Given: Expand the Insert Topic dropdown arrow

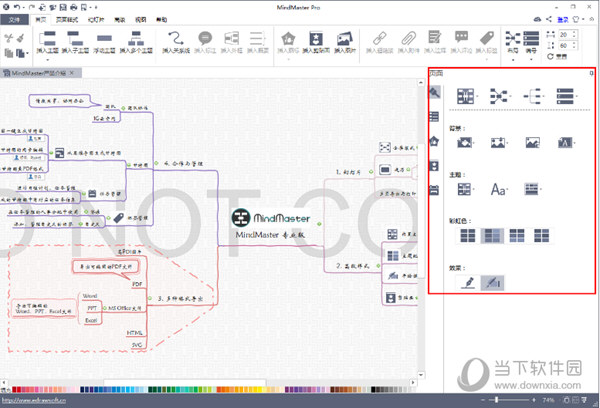Looking at the screenshot, I should [48, 60].
